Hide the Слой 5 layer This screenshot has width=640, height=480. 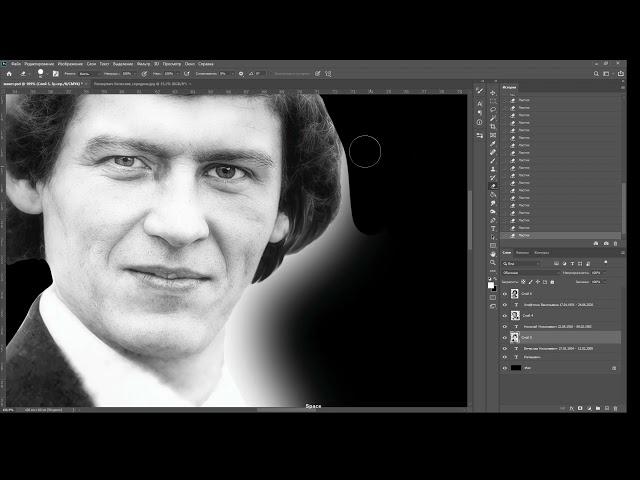tap(504, 338)
